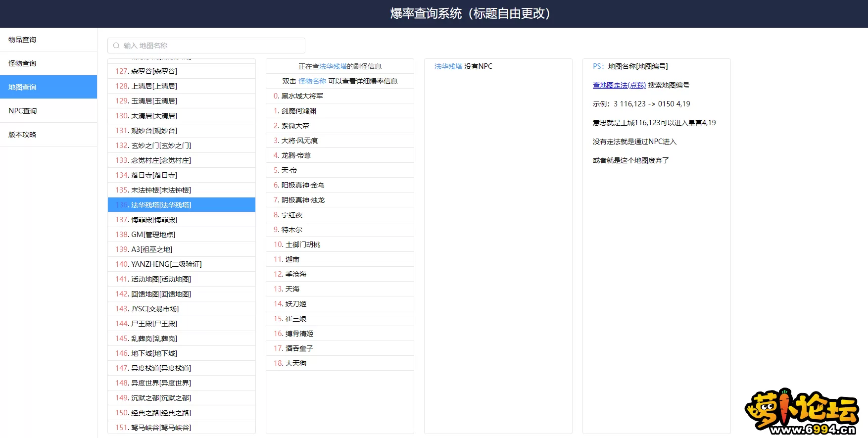
Task: Click monster 11. 迦南
Action: point(340,259)
